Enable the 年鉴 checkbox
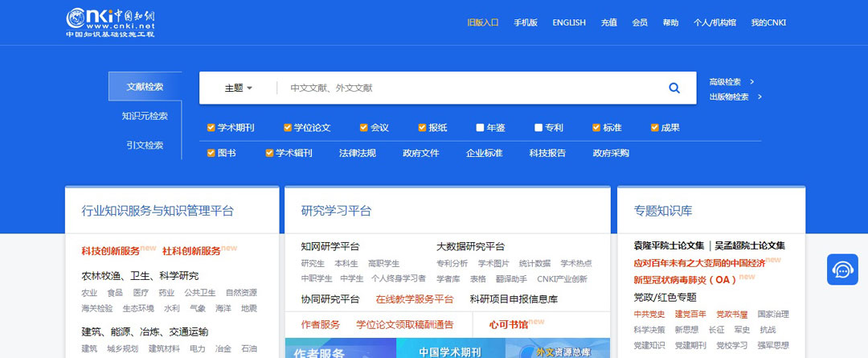The image size is (868, 358). 480,127
